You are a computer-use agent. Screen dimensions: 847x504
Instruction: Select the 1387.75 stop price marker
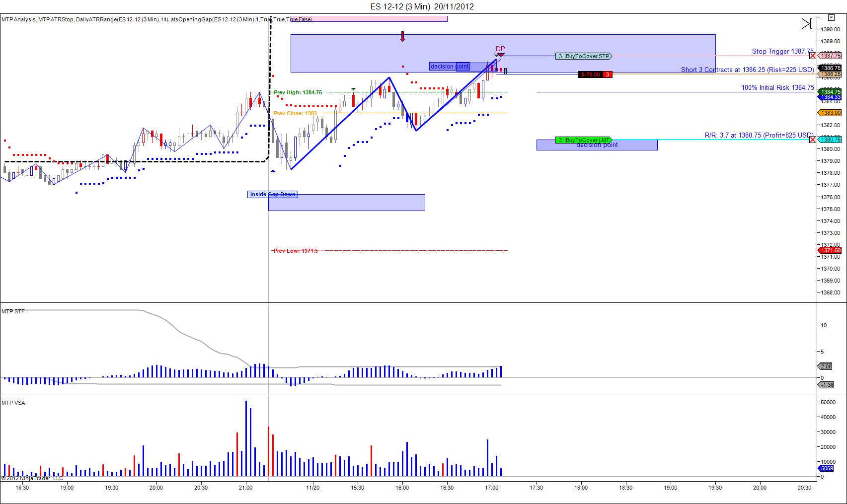[x=830, y=56]
